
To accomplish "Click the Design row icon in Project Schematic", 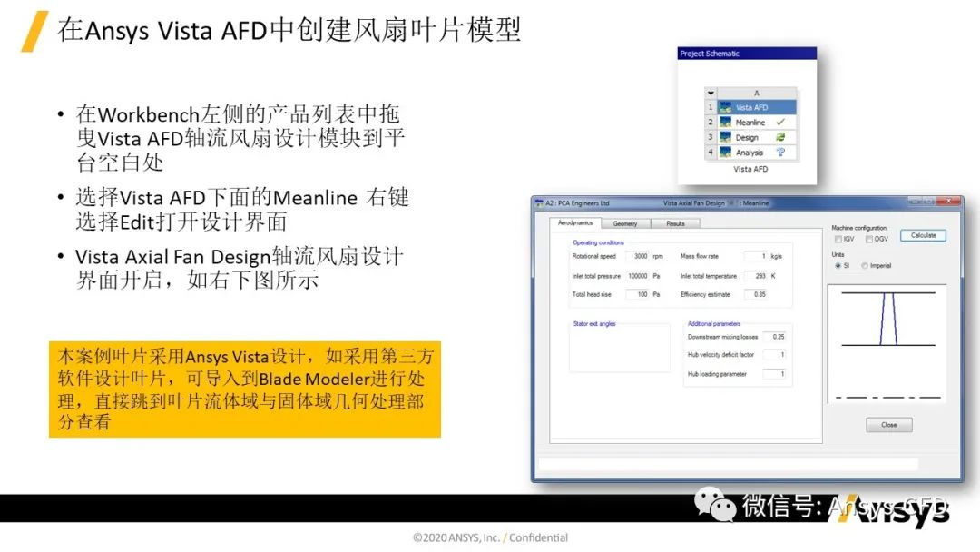I will [x=726, y=137].
